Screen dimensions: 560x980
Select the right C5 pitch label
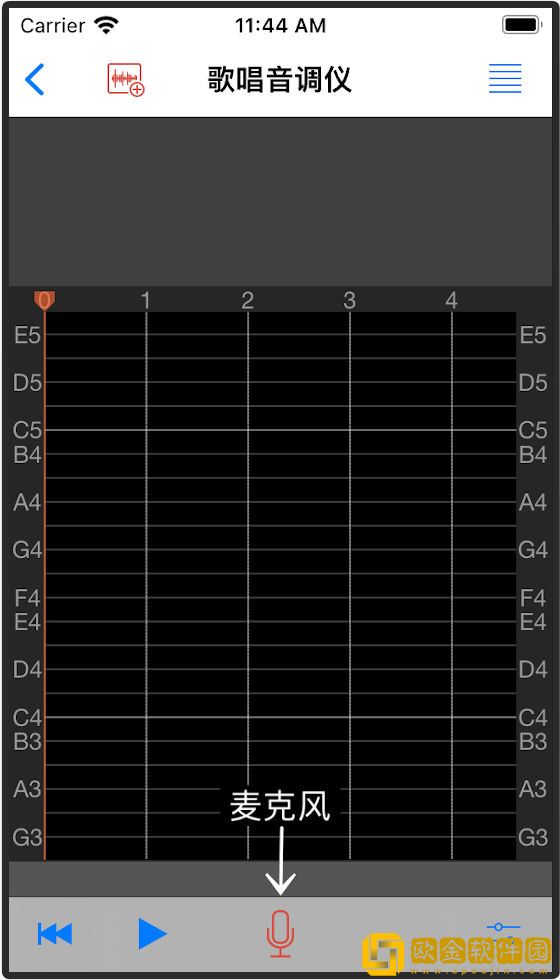tap(533, 430)
